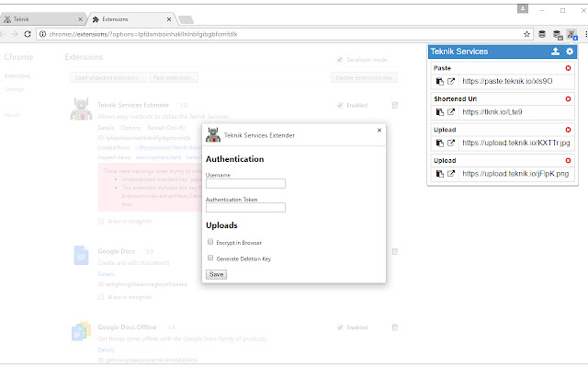Open Details link for Google Docs extension
The image size is (588, 368).
pyautogui.click(x=106, y=274)
